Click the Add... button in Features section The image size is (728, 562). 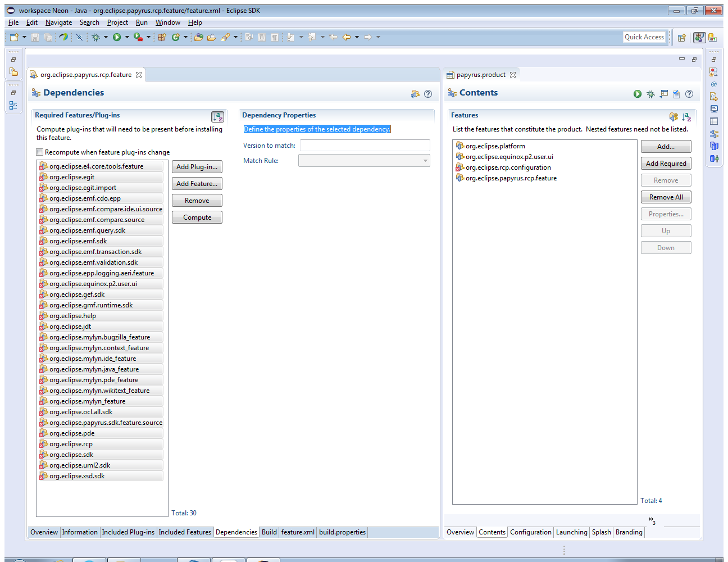point(666,147)
